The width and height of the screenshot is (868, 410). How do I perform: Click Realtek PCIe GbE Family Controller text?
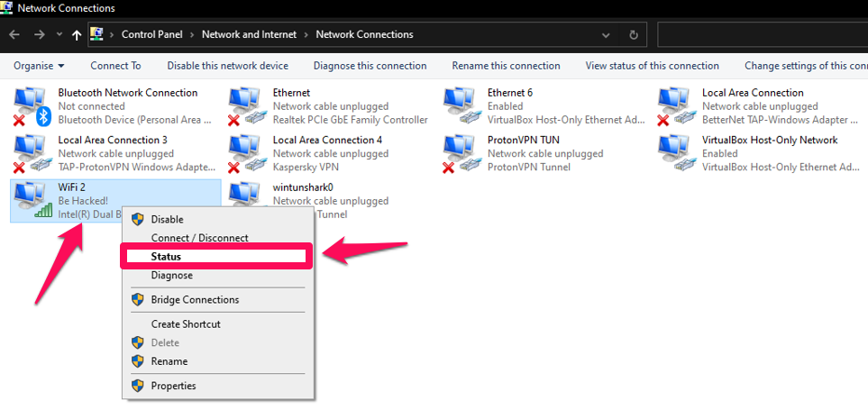click(x=351, y=120)
